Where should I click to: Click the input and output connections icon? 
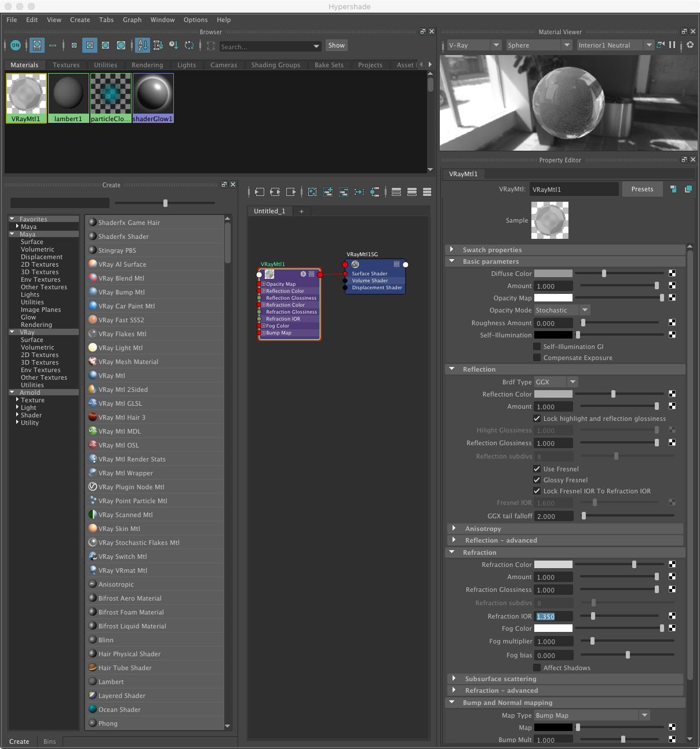275,192
